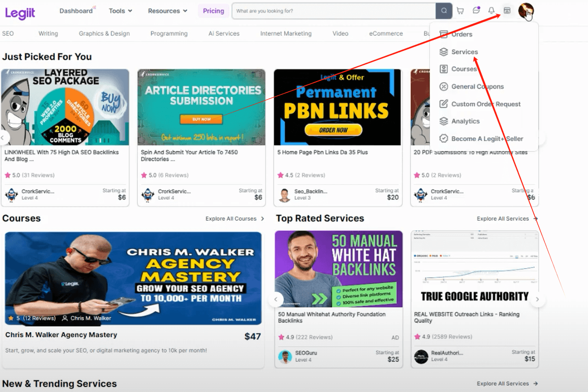Click the $47 course price
The image size is (588, 392).
tap(253, 336)
